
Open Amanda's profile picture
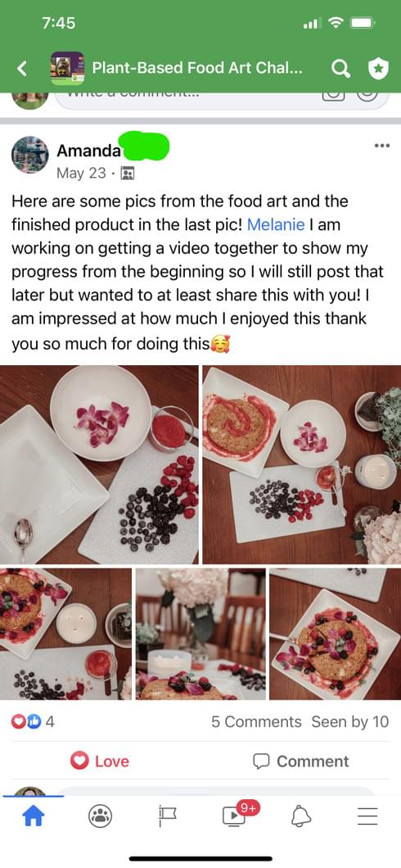29,155
